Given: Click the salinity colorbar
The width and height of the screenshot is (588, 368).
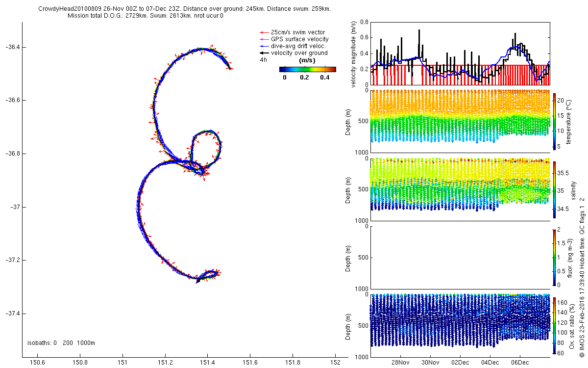Looking at the screenshot, I should pyautogui.click(x=555, y=189).
